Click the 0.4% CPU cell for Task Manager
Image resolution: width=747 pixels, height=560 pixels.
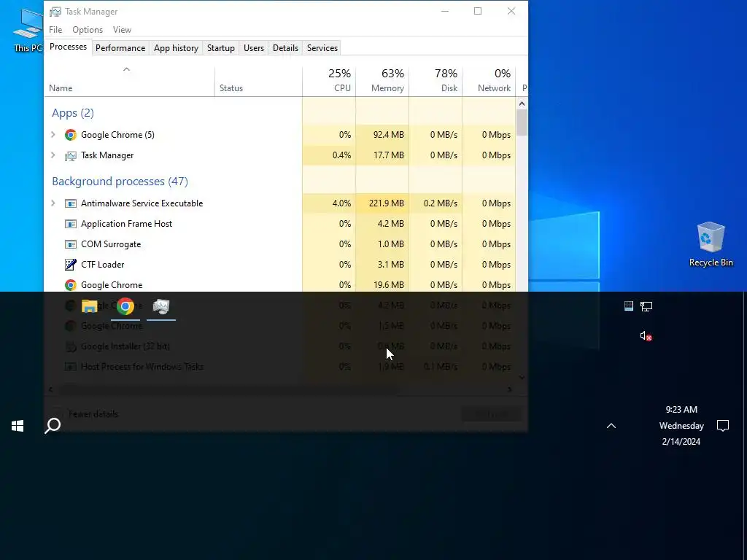pos(329,155)
